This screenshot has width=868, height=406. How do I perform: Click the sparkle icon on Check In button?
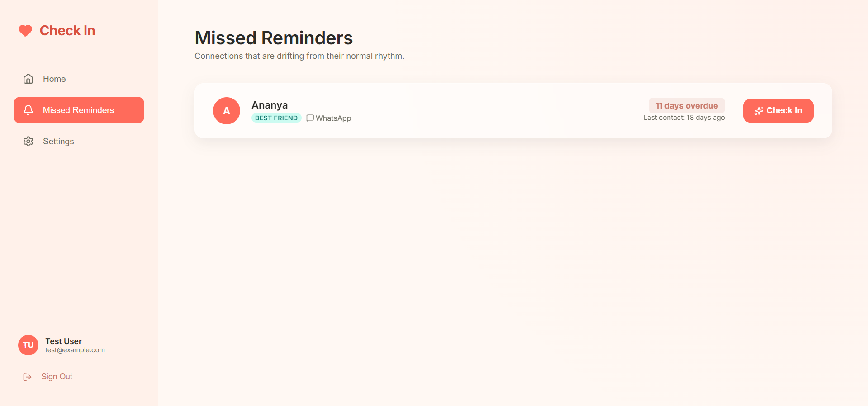coord(759,111)
